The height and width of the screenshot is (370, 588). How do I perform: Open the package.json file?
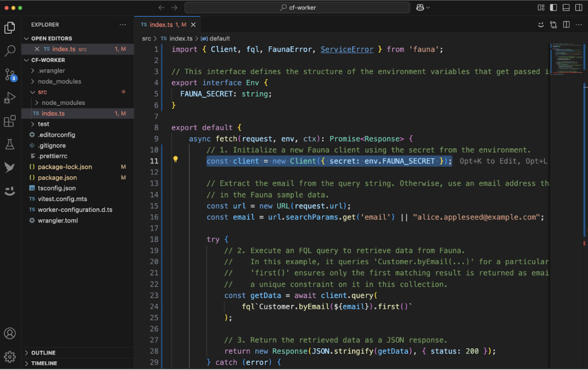[78, 177]
